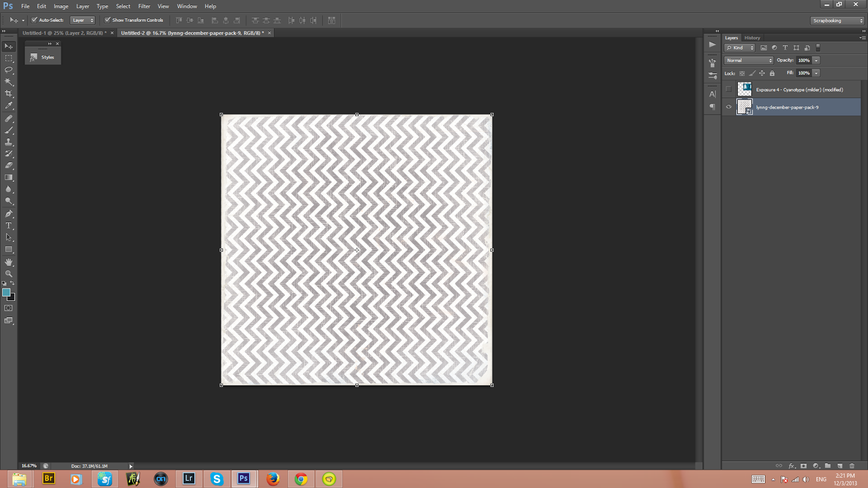Select the Exposure 4 Cyanotype layer thumbnail
Viewport: 868px width, 488px height.
744,89
